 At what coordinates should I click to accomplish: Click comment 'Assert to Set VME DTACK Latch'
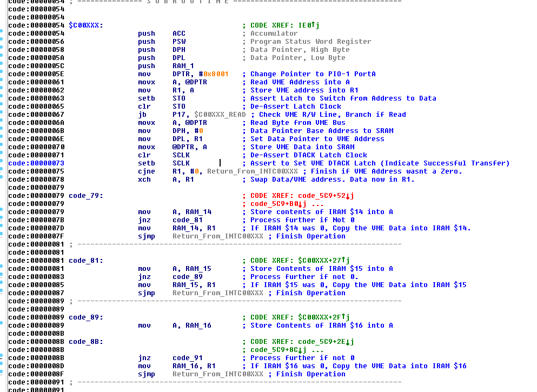coord(313,163)
